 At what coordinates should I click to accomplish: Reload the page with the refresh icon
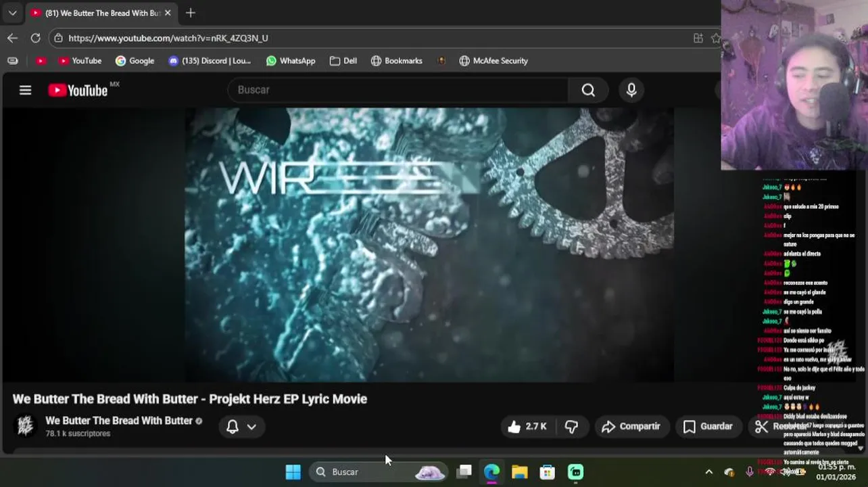tap(35, 38)
